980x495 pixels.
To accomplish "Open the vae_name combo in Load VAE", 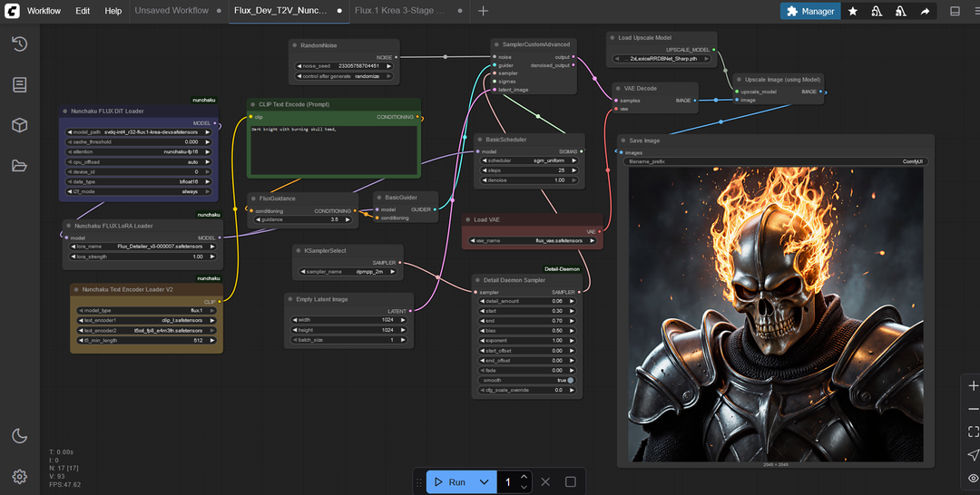I will coord(531,240).
